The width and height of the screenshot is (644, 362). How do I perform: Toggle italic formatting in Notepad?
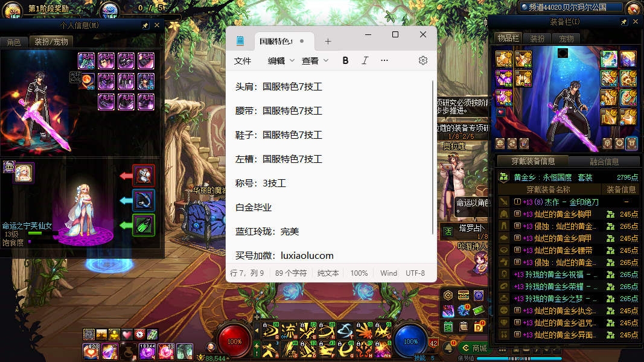365,60
